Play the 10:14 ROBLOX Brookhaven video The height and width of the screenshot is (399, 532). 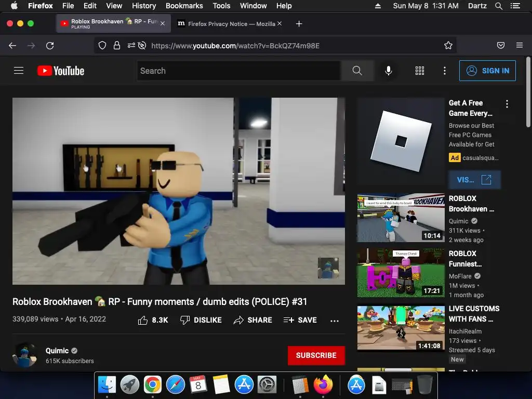[x=401, y=218]
